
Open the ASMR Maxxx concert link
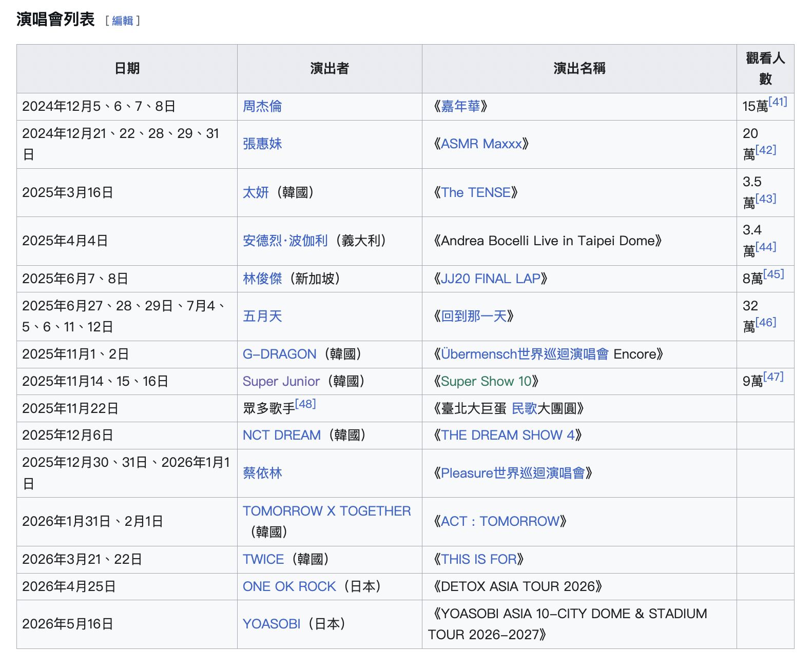481,144
